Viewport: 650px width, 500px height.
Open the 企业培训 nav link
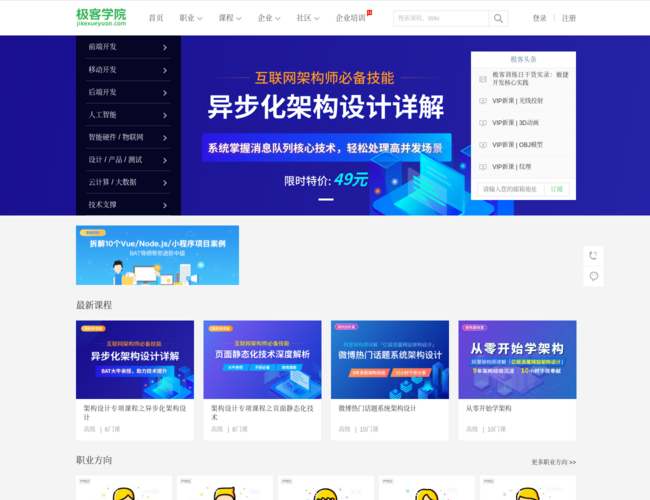click(x=350, y=18)
